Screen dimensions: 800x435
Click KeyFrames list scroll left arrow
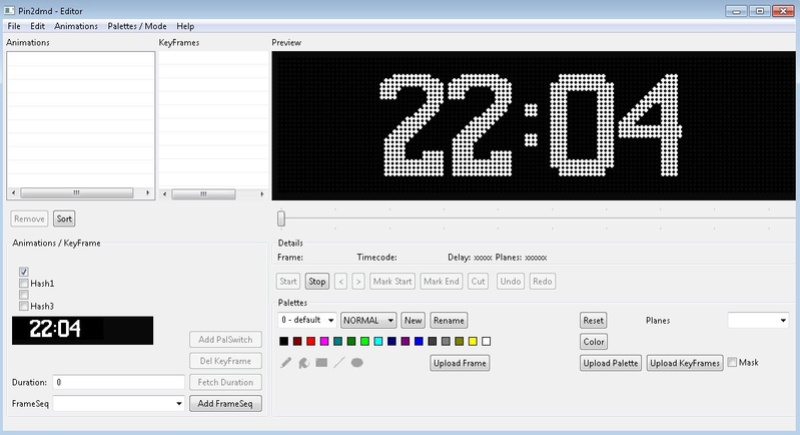coord(164,194)
